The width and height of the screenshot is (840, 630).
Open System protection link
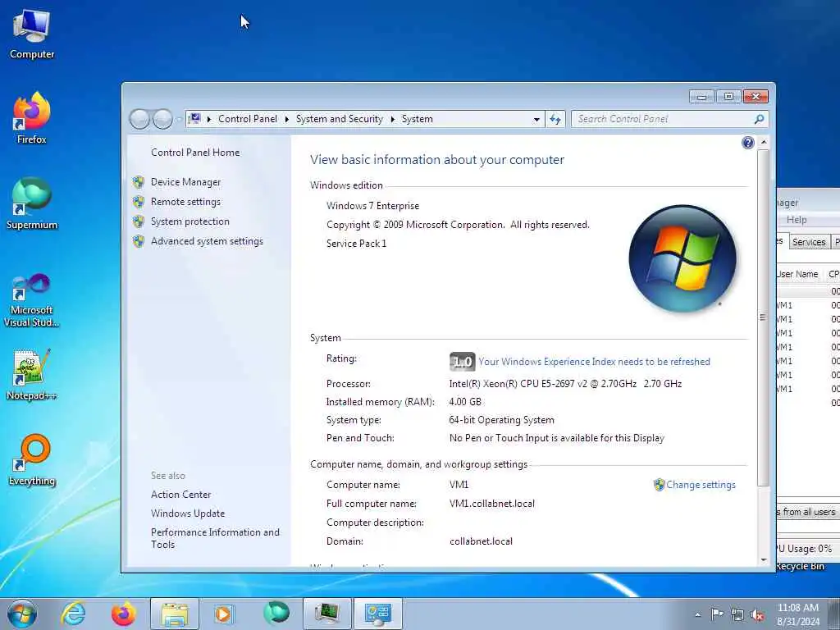[x=189, y=221]
